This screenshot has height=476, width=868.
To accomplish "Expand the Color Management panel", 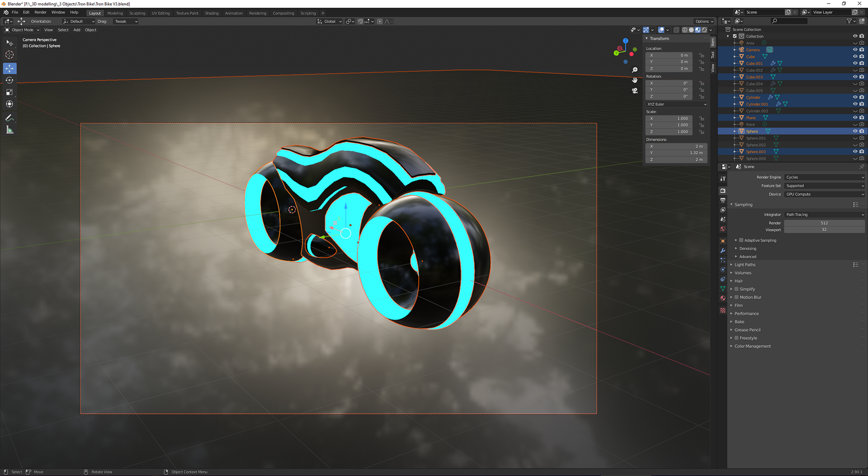I will [x=752, y=346].
